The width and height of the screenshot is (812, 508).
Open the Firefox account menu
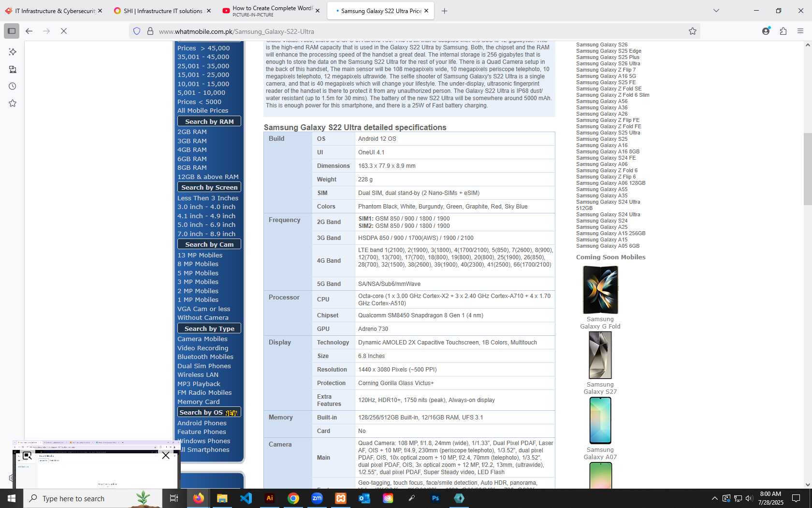pos(766,31)
